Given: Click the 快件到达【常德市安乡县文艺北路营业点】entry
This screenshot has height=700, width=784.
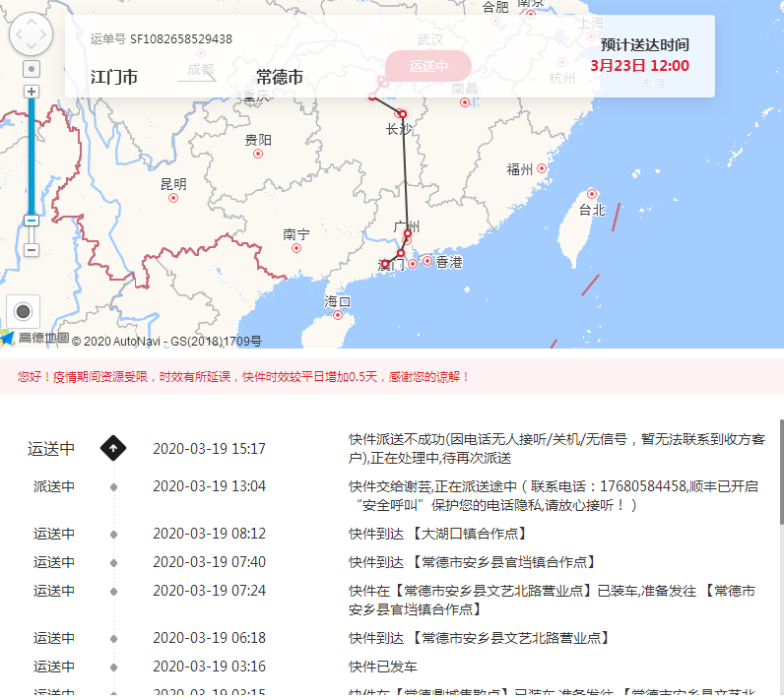Looking at the screenshot, I should pyautogui.click(x=480, y=638).
